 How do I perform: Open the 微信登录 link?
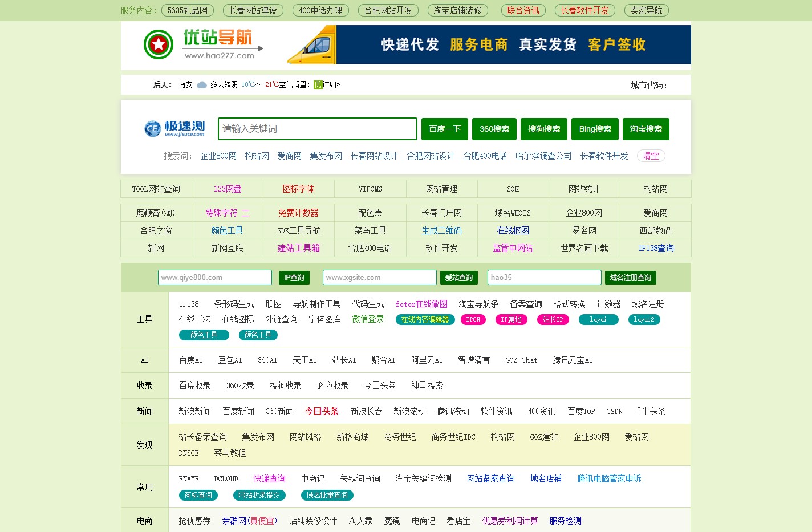tap(368, 319)
